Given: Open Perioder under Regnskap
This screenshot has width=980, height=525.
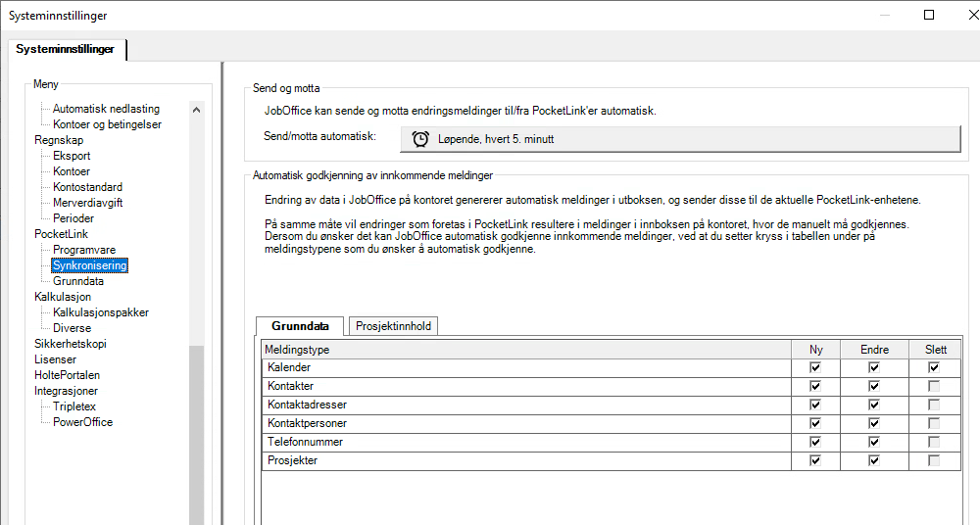Looking at the screenshot, I should [x=73, y=218].
